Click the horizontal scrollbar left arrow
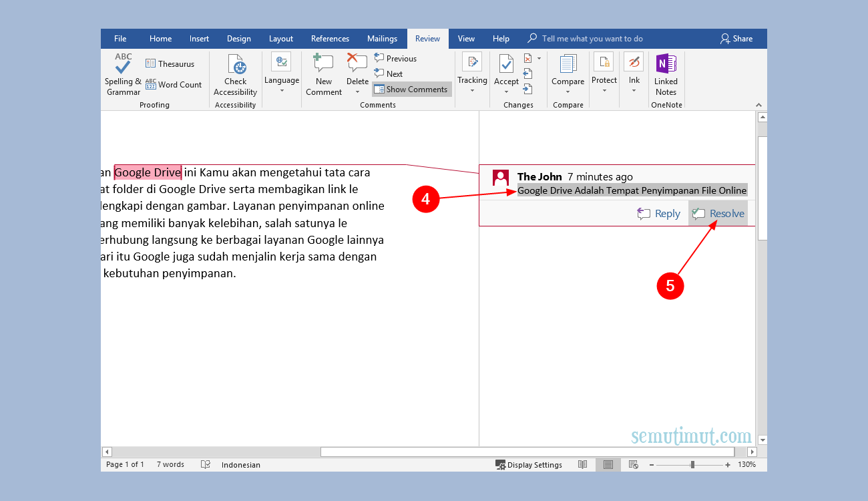Viewport: 868px width, 501px height. (x=107, y=452)
